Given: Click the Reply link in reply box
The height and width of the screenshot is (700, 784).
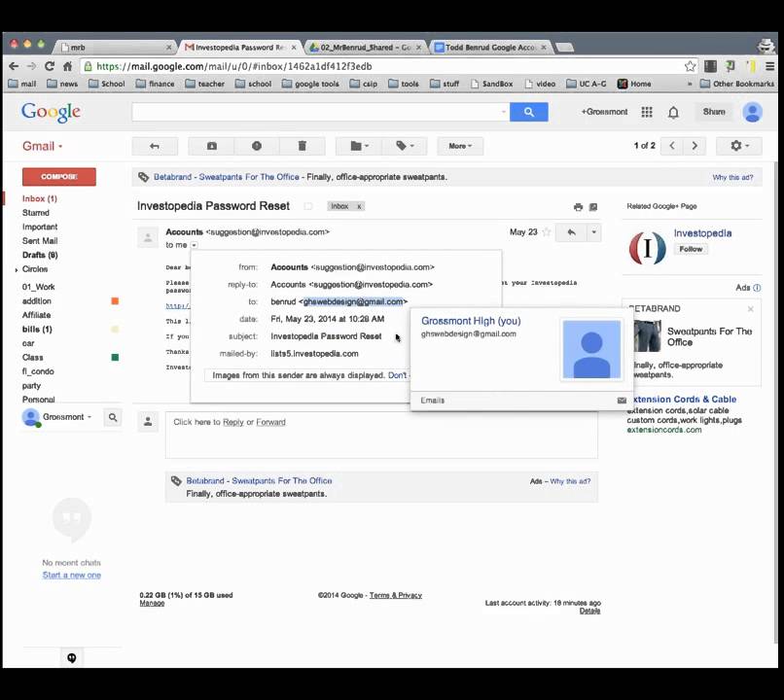Looking at the screenshot, I should pyautogui.click(x=233, y=422).
